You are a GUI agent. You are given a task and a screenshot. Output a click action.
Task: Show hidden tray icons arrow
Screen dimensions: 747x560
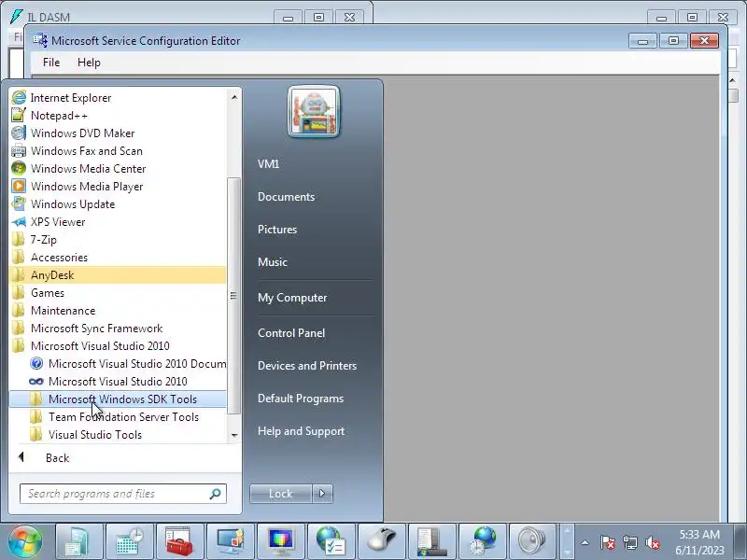click(585, 542)
